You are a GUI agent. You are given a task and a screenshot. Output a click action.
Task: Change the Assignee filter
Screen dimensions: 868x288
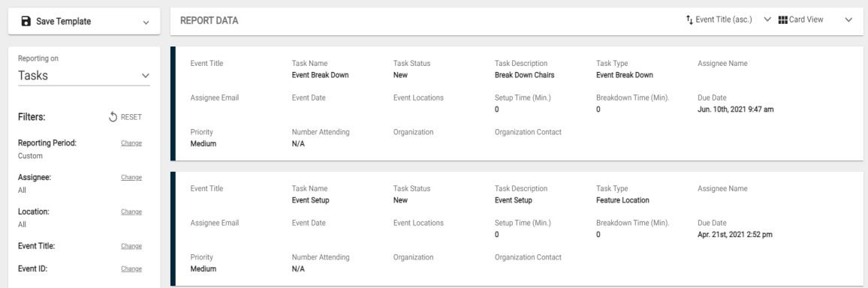[x=131, y=178]
